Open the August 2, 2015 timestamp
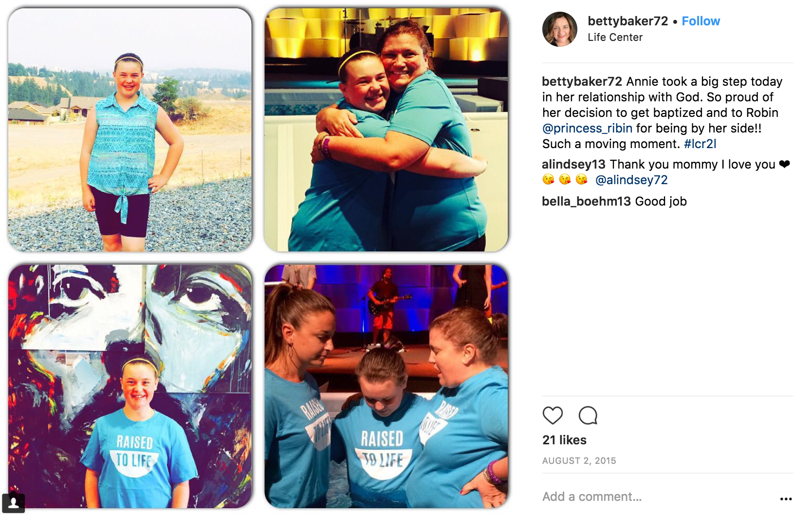The height and width of the screenshot is (514, 812). pyautogui.click(x=579, y=461)
